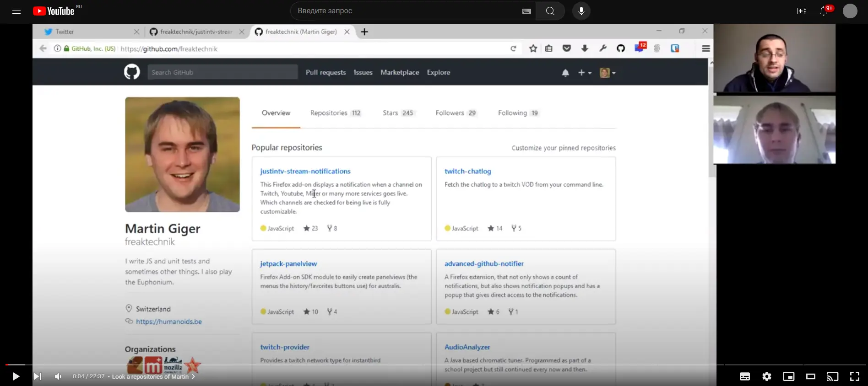Start voice search with microphone icon

click(x=581, y=11)
